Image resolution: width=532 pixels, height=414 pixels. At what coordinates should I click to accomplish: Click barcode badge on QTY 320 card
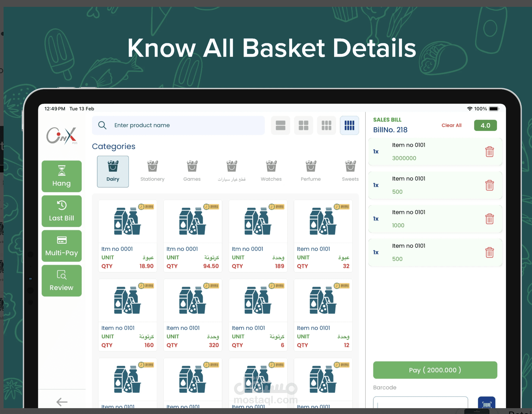[211, 286]
